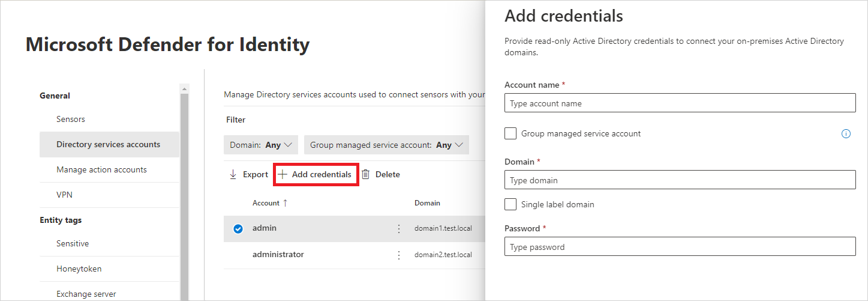868x301 pixels.
Task: Select the administrator account row
Action: [x=354, y=255]
